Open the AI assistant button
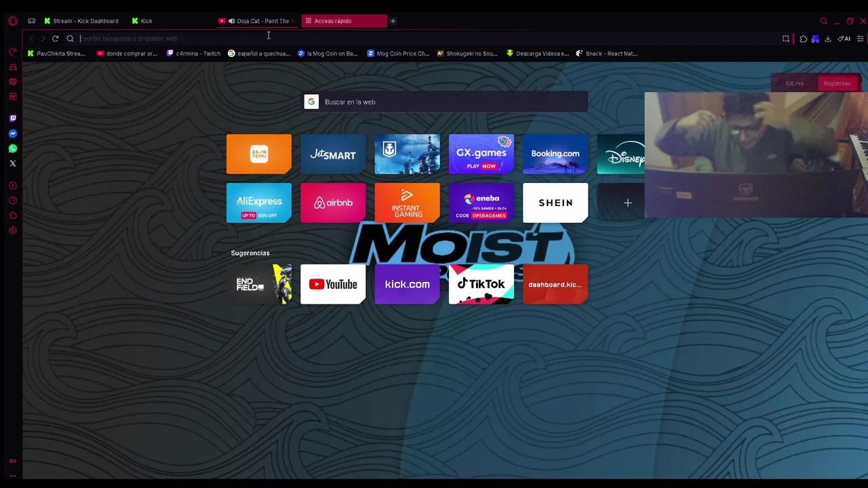868x488 pixels. [x=845, y=39]
